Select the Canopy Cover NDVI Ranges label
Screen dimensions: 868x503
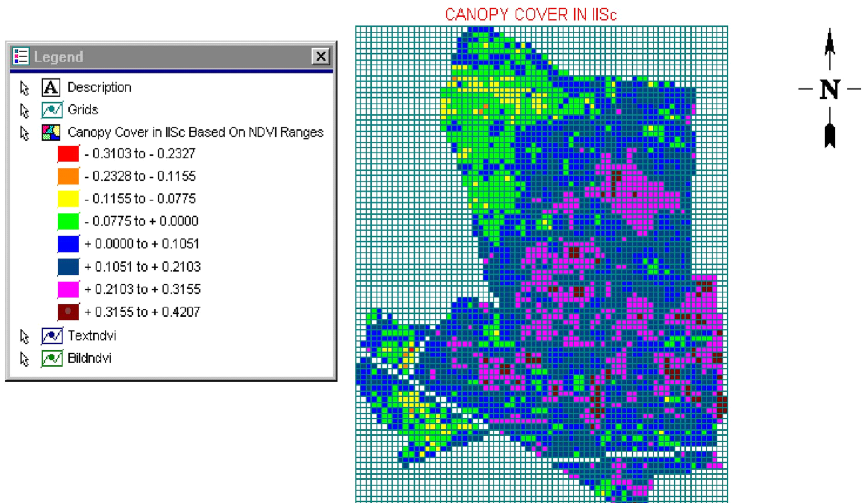coord(195,133)
